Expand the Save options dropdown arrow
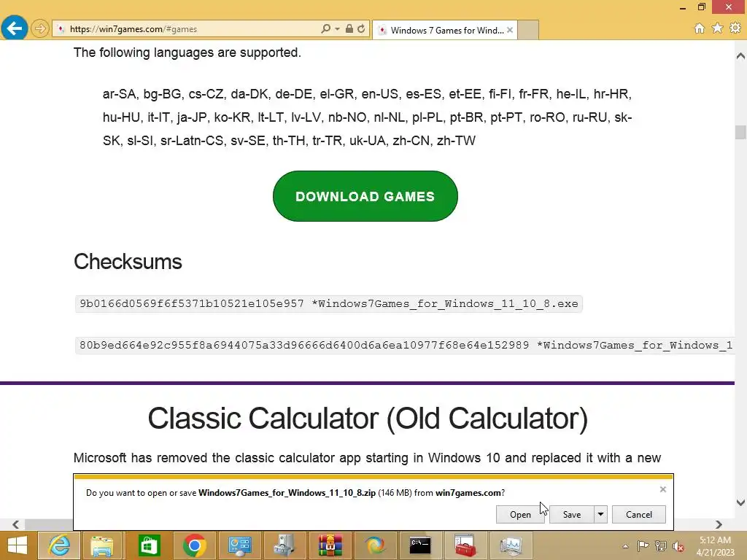 point(601,514)
